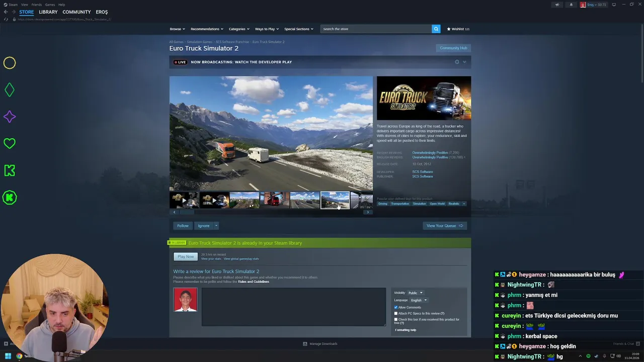Expand the Special Sections dropdown
644x362 pixels.
(298, 29)
